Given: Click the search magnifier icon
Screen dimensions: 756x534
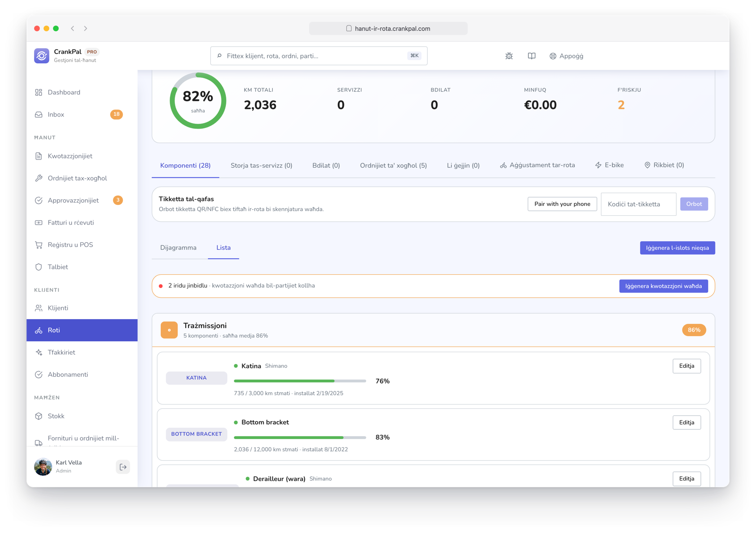Looking at the screenshot, I should (219, 56).
